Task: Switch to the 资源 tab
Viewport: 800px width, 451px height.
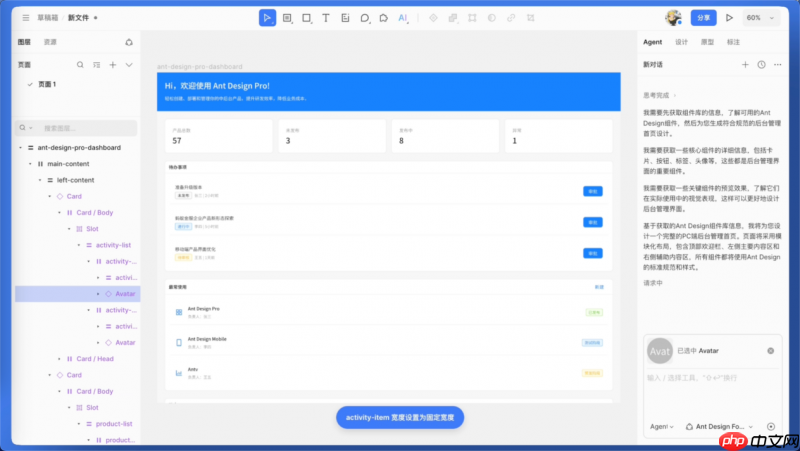Action: (x=50, y=42)
